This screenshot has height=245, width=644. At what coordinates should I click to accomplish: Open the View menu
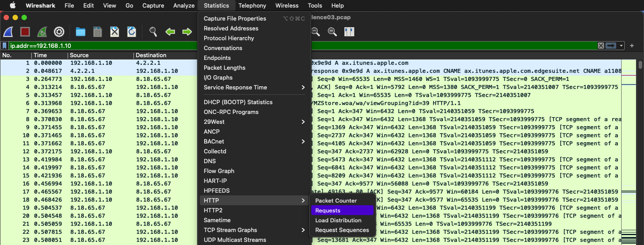[x=110, y=5]
